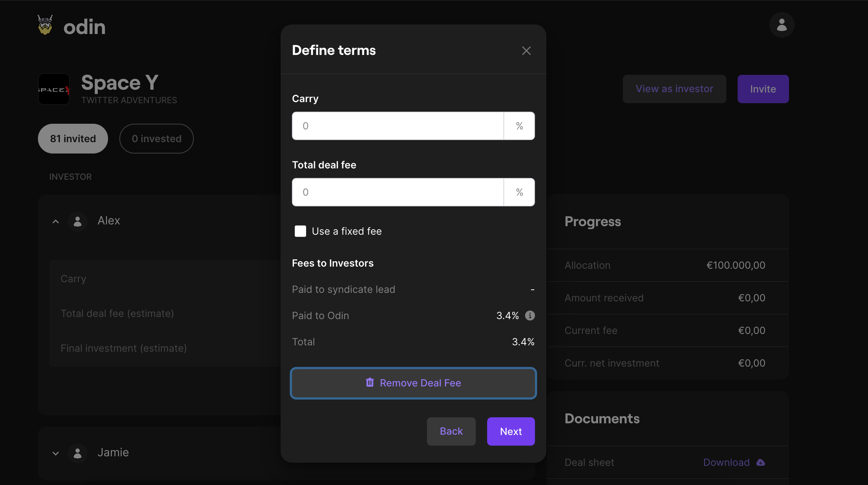Image resolution: width=868 pixels, height=485 pixels.
Task: Focus the Total deal fee input field
Action: click(398, 192)
